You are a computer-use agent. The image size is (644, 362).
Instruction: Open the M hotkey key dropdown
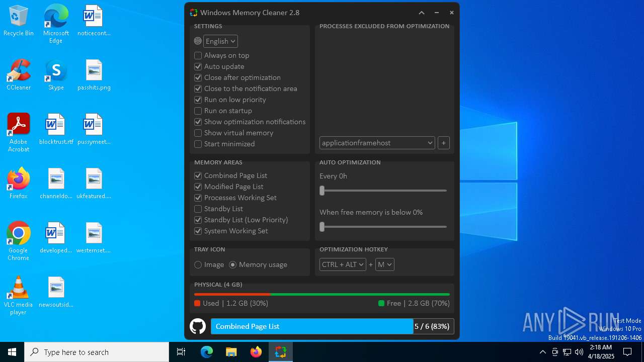(x=384, y=264)
